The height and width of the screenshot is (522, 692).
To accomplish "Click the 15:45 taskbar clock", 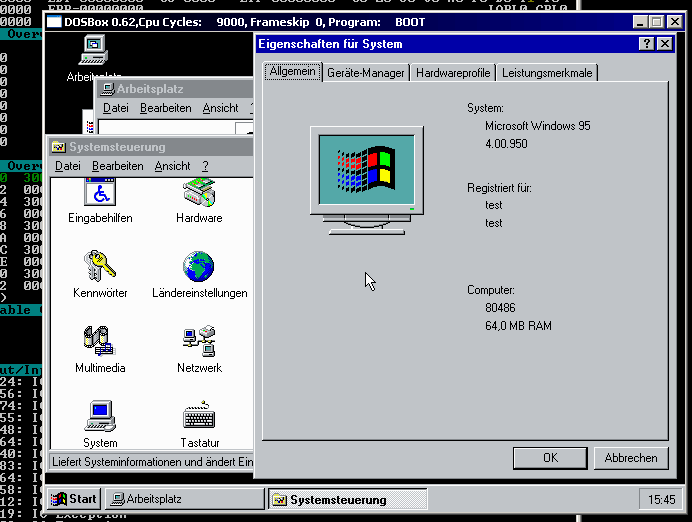I will point(661,499).
